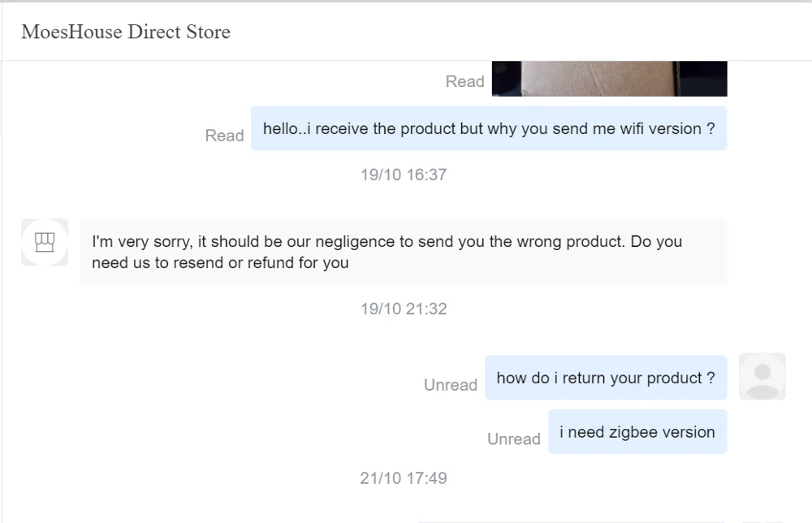The width and height of the screenshot is (812, 523).
Task: Click the "i need zigbee version" bubble
Action: 637,432
